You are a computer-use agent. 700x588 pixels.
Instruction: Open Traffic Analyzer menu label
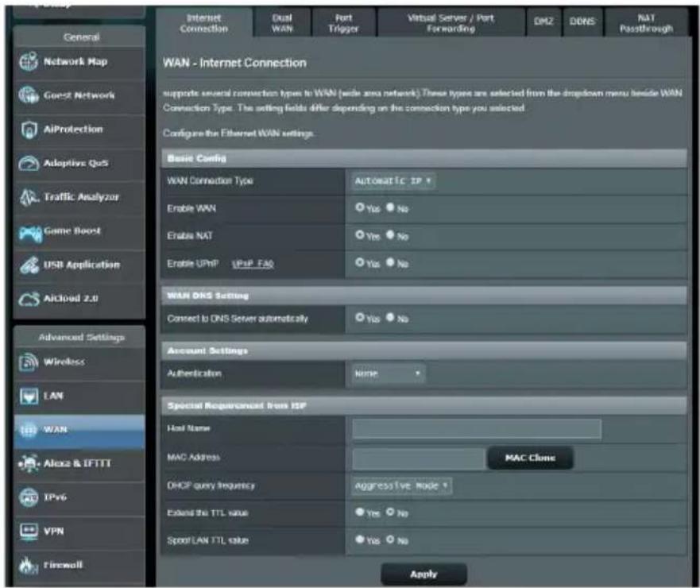click(81, 197)
